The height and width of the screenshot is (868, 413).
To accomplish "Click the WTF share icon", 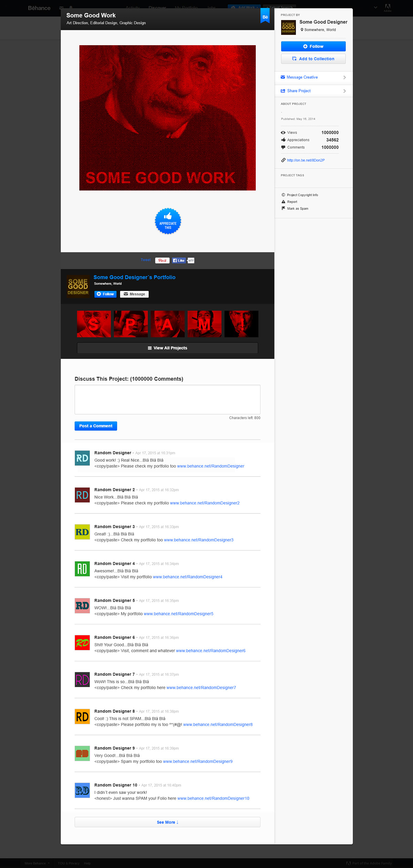I will [x=191, y=261].
